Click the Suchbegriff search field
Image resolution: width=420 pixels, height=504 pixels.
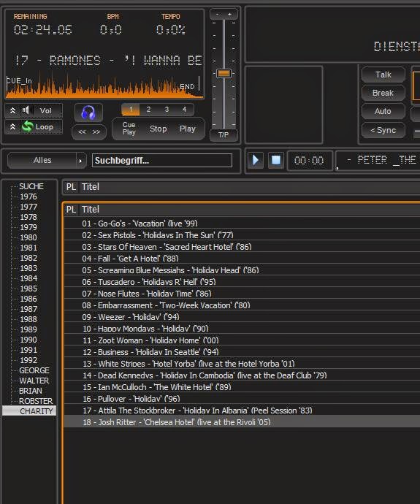pyautogui.click(x=162, y=161)
